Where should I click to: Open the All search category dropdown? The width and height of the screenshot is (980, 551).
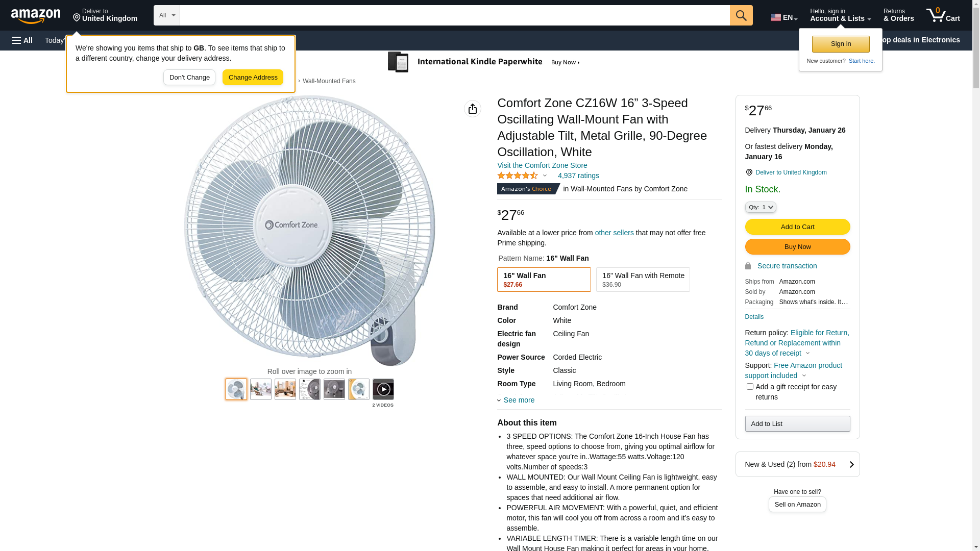click(167, 15)
